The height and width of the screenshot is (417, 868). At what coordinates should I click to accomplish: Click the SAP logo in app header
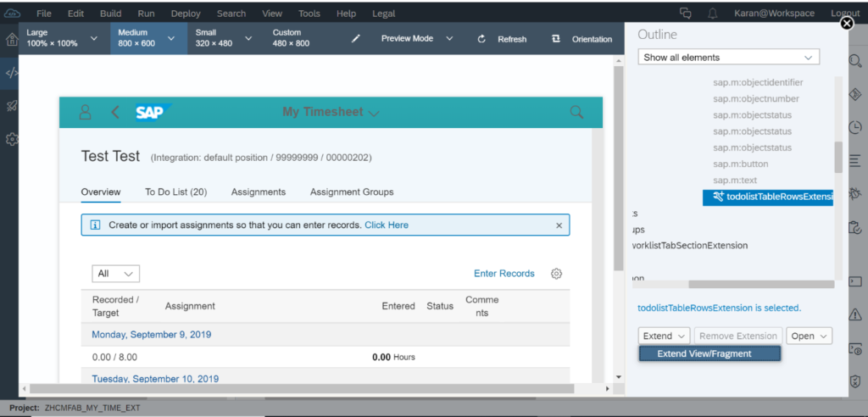(153, 112)
